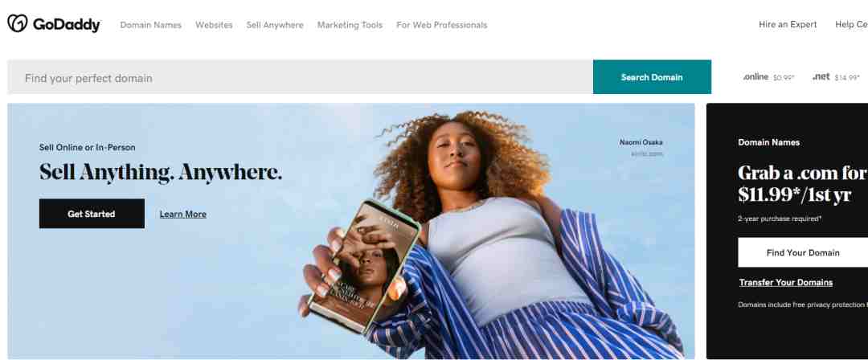Click the Naomi Osaka caption link

pos(641,142)
